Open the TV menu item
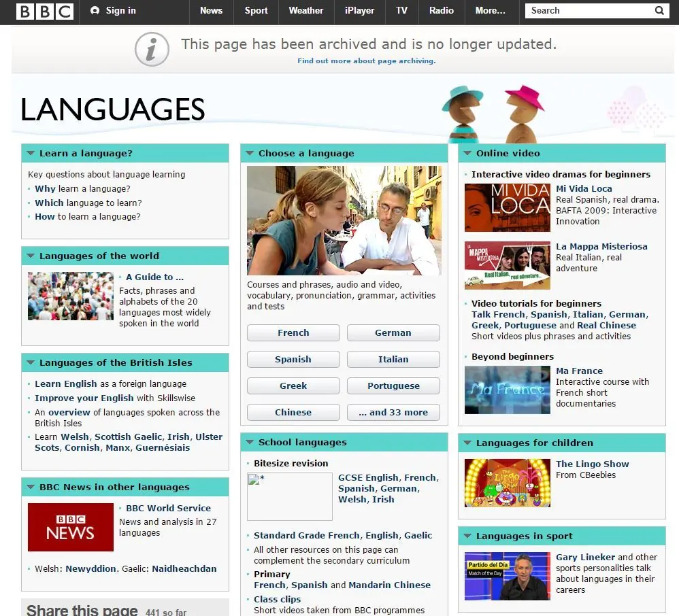This screenshot has width=679, height=616. coord(402,10)
